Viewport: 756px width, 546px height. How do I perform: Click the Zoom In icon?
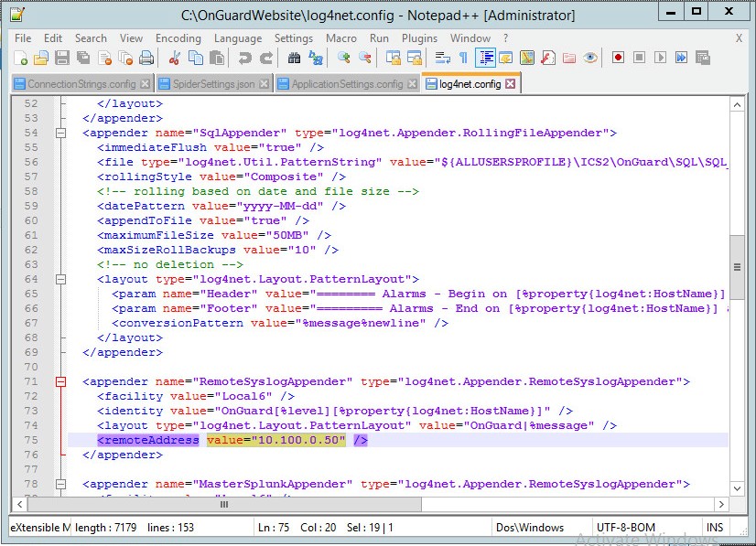[x=344, y=58]
